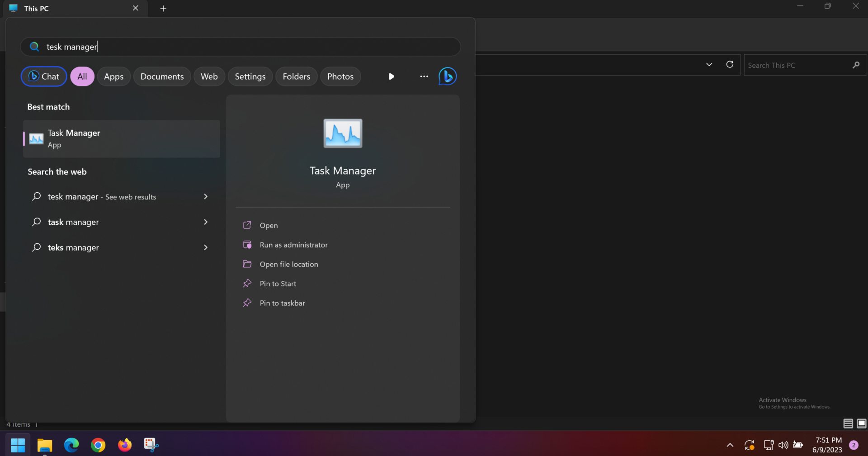Viewport: 868px width, 456px height.
Task: Expand the hidden icons chevron in the tray
Action: point(729,445)
